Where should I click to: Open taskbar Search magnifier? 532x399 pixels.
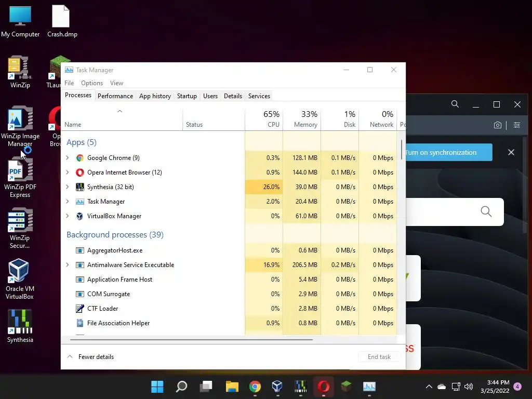[181, 386]
